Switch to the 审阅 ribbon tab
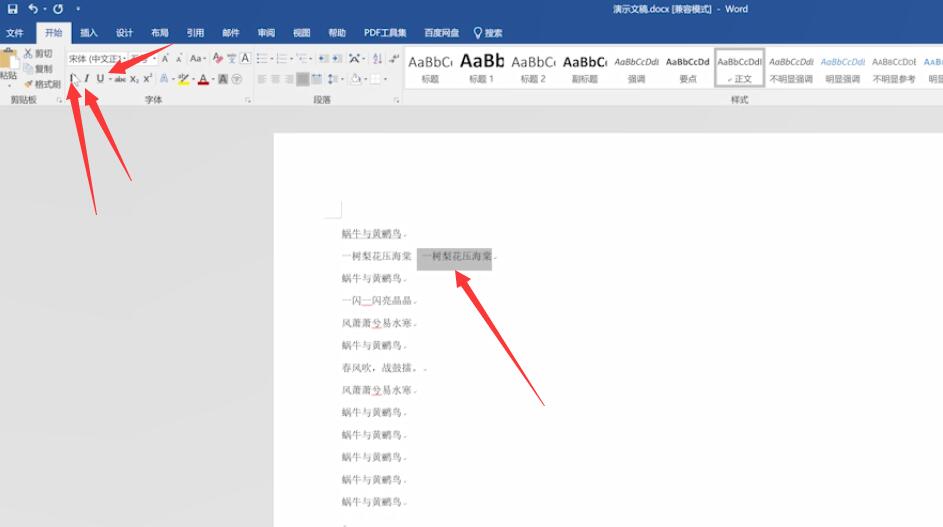 (x=266, y=32)
